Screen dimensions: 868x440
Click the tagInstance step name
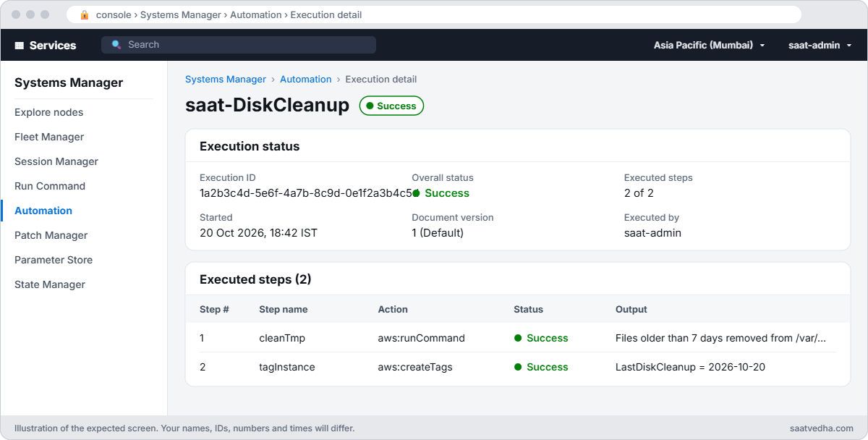click(287, 367)
